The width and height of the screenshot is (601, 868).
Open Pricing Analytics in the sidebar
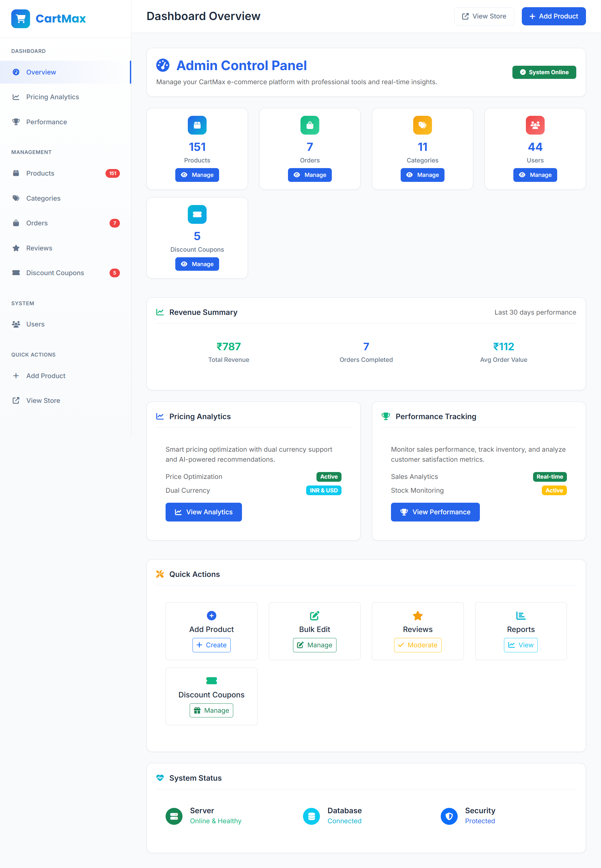tap(65, 97)
